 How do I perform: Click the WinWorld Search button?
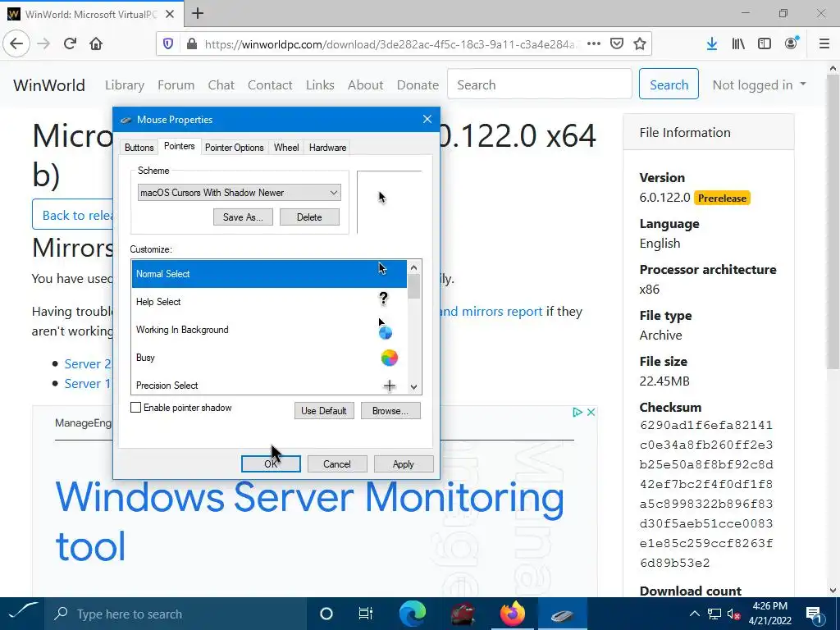tap(669, 84)
